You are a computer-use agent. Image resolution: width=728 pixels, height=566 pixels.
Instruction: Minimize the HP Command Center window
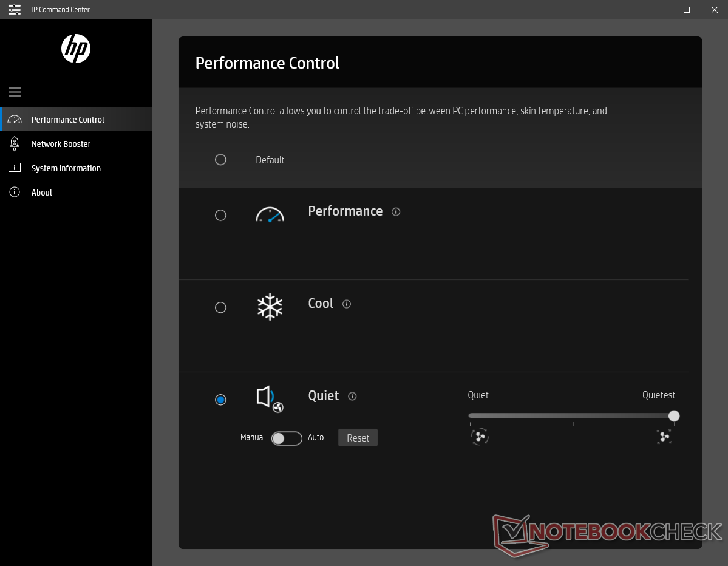659,10
